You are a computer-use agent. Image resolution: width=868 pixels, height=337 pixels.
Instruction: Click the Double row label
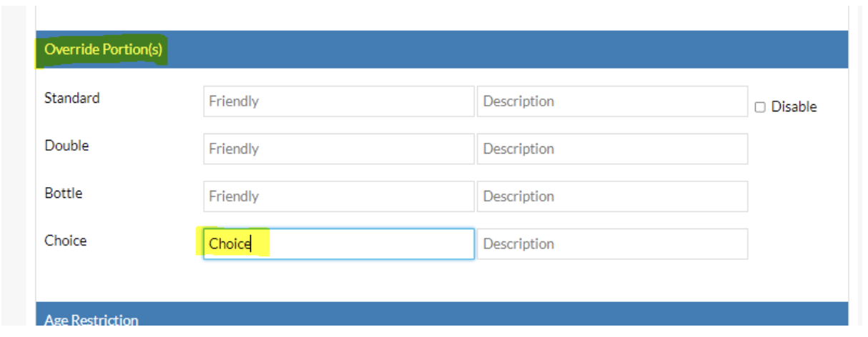coord(66,146)
